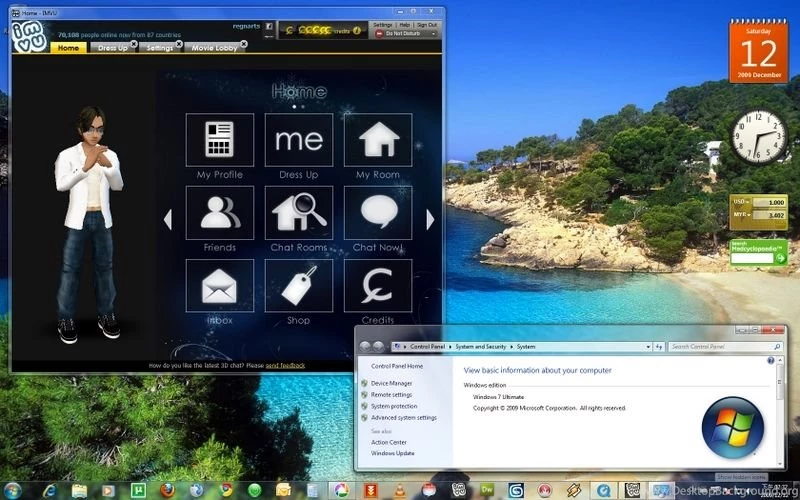Click the send feedback link in IMVU
Viewport: 800px width, 500px height.
click(x=285, y=365)
